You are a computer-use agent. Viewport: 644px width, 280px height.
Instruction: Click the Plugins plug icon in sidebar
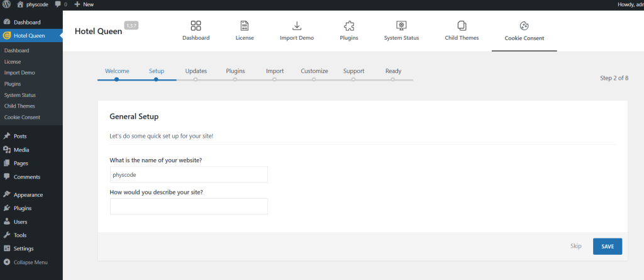click(6, 208)
